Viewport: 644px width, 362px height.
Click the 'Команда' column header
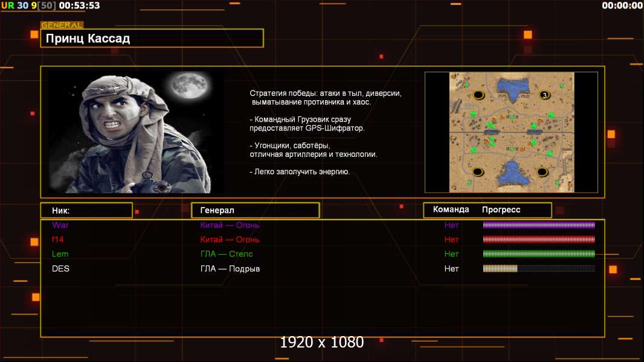[451, 210]
